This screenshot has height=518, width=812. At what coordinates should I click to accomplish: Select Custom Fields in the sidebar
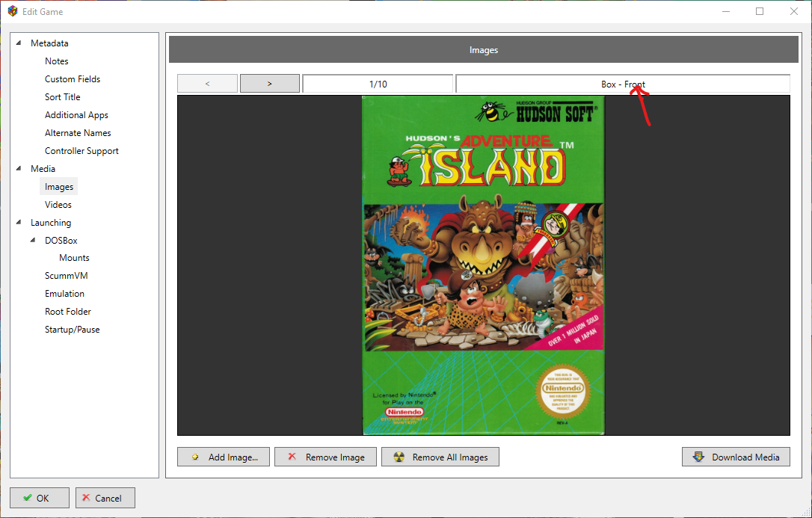pos(73,79)
